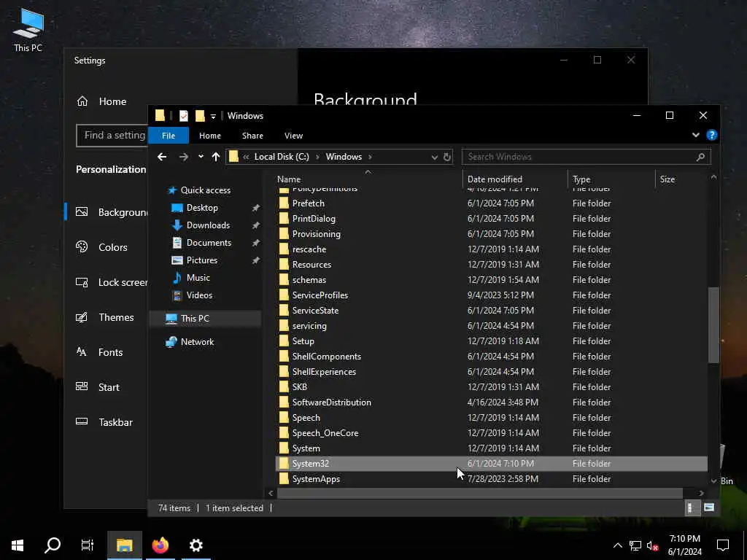
Task: Click Settings gear on the taskbar
Action: tap(196, 545)
